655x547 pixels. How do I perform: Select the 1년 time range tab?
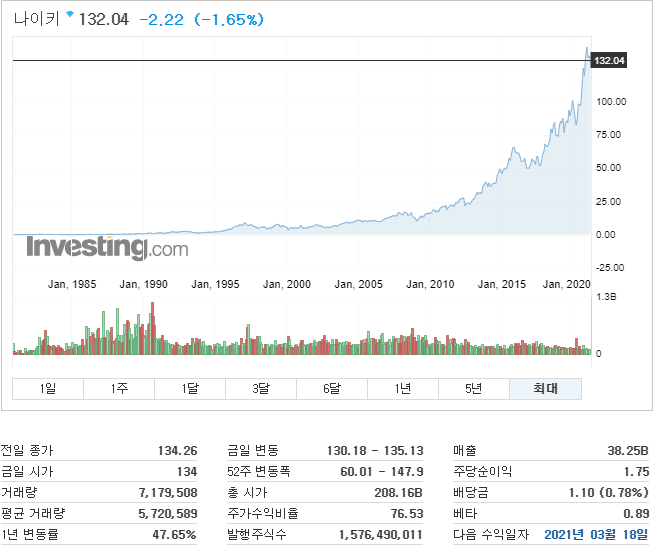click(x=403, y=389)
